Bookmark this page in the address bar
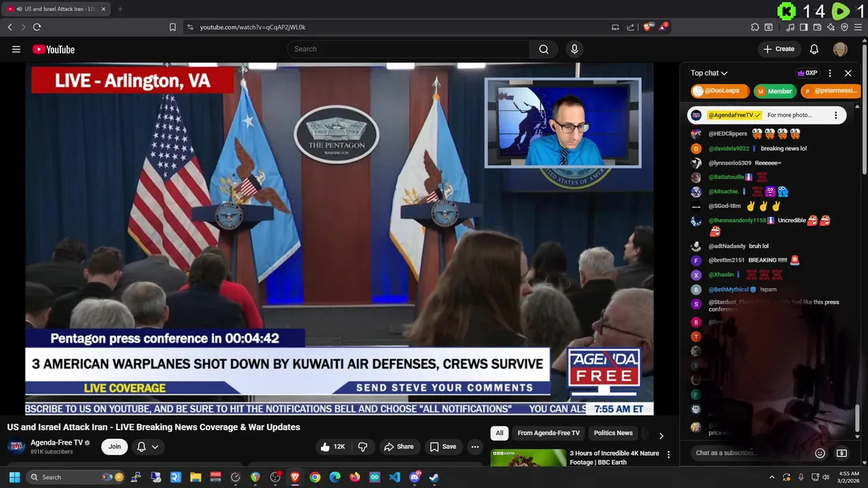This screenshot has height=488, width=868. [172, 27]
